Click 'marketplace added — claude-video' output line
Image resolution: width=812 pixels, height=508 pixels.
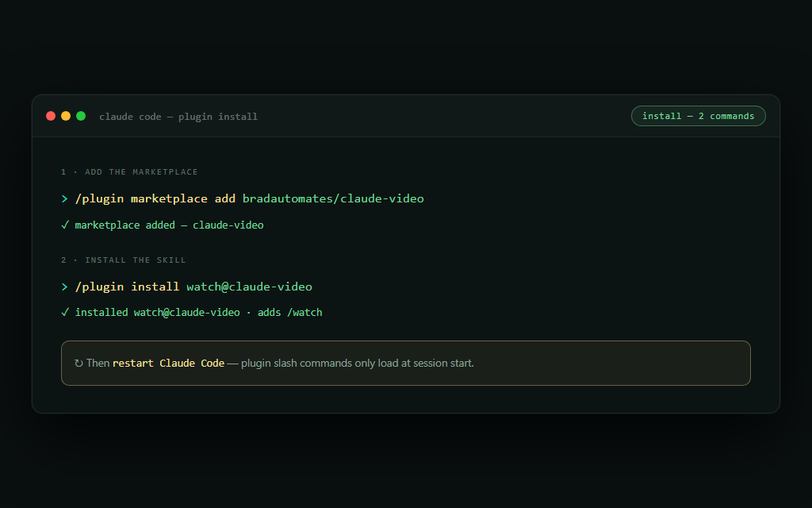(170, 225)
